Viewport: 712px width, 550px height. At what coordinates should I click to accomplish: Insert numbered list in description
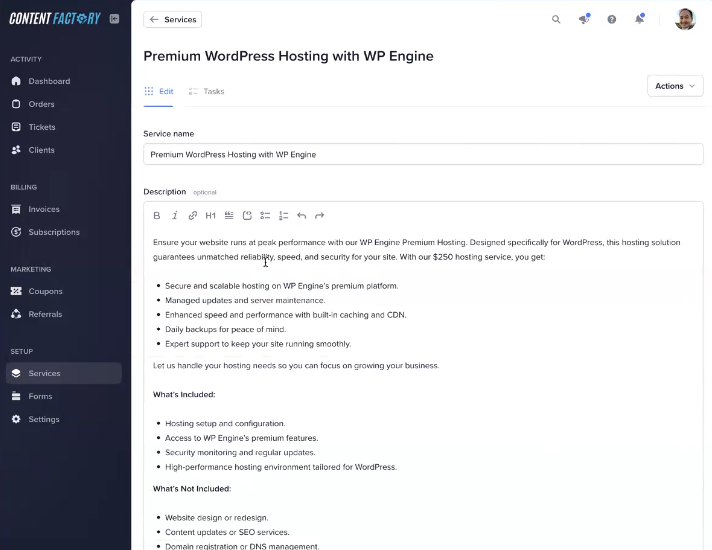tap(283, 216)
